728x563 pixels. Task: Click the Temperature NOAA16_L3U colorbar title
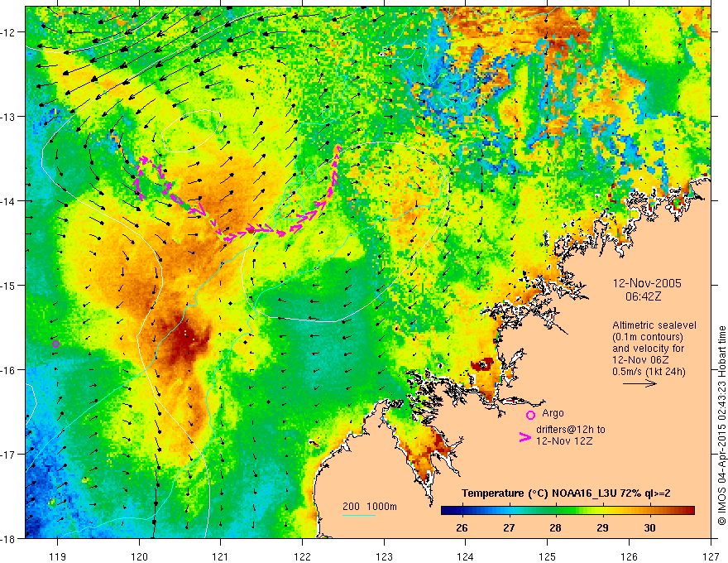point(566,493)
